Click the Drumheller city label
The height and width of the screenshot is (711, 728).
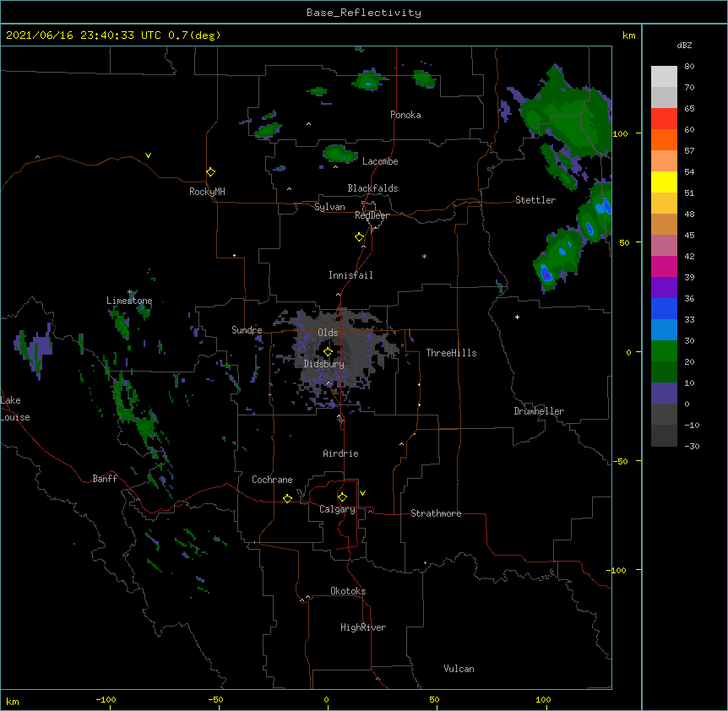(x=539, y=411)
